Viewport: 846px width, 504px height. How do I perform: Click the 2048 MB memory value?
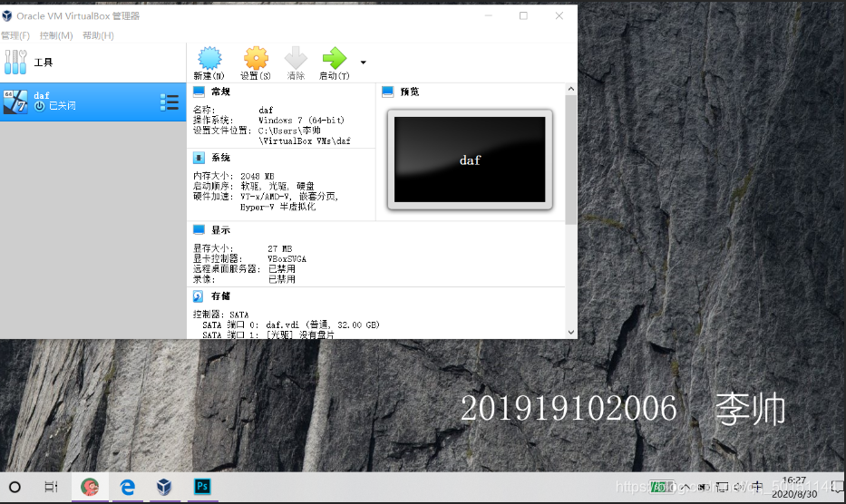[x=258, y=176]
